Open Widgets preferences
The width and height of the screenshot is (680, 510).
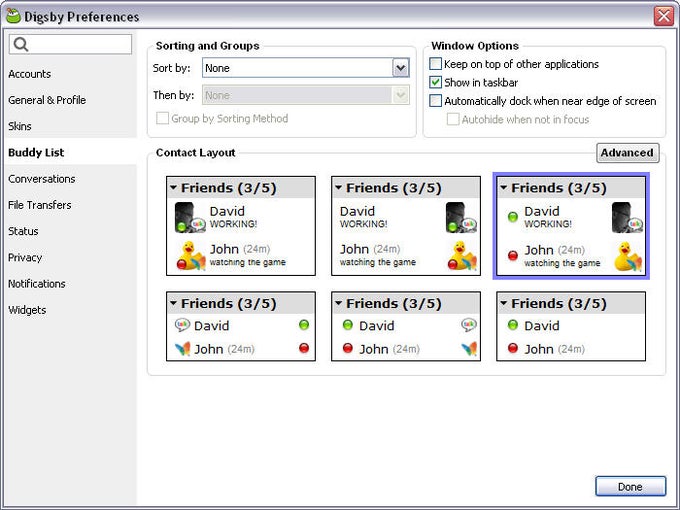(27, 310)
